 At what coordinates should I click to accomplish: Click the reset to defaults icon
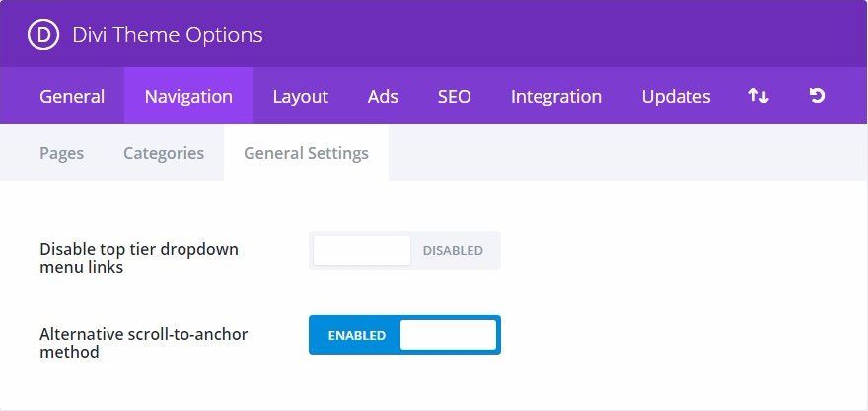tap(817, 96)
